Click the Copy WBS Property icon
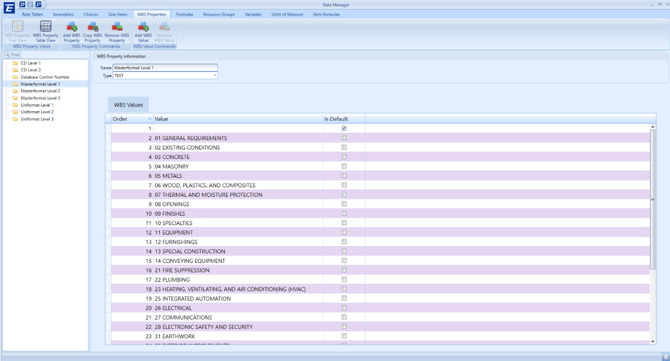Image resolution: width=670 pixels, height=361 pixels. click(93, 27)
